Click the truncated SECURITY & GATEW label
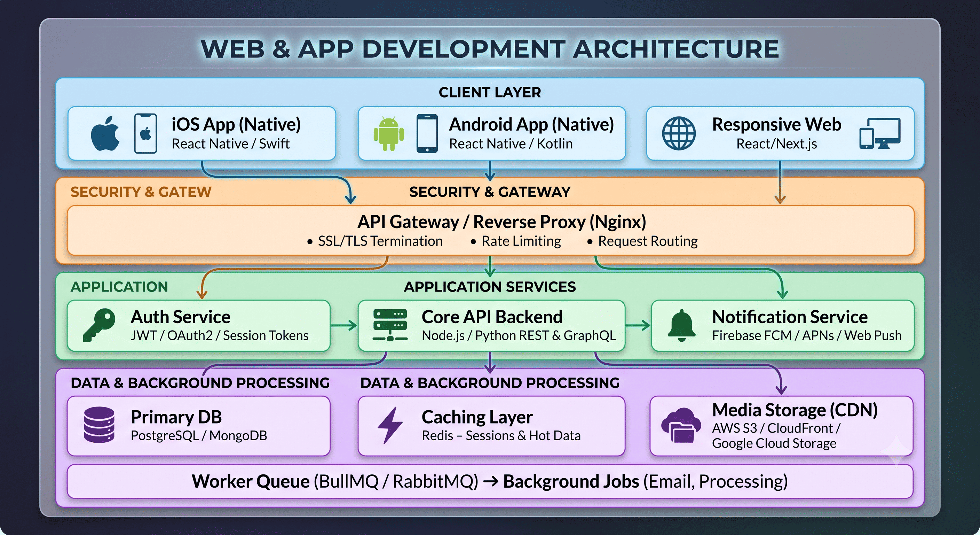Screen dimensions: 980x535 (141, 192)
